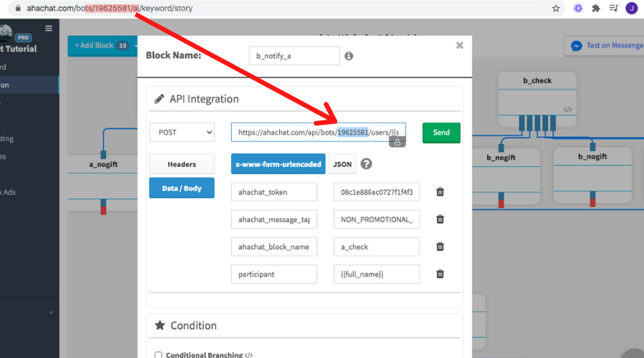Edit the NON_PROMOTIONAL_ value field

click(376, 220)
